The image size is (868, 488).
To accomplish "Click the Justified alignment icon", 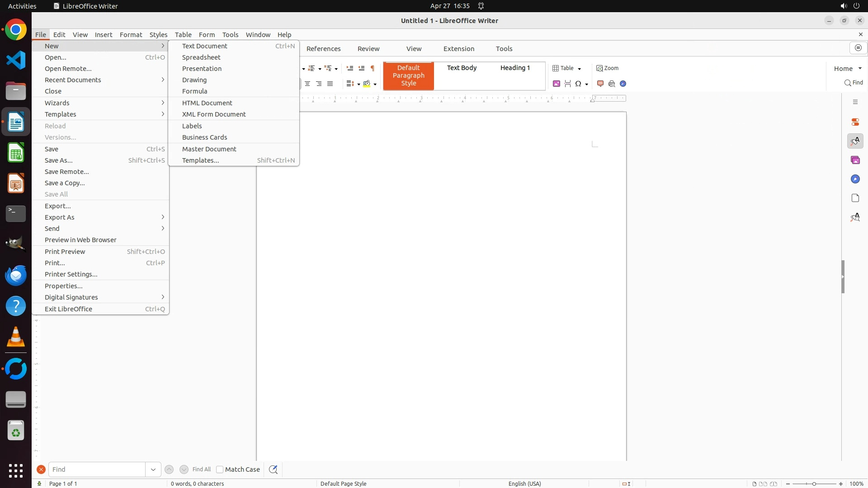I will click(330, 84).
